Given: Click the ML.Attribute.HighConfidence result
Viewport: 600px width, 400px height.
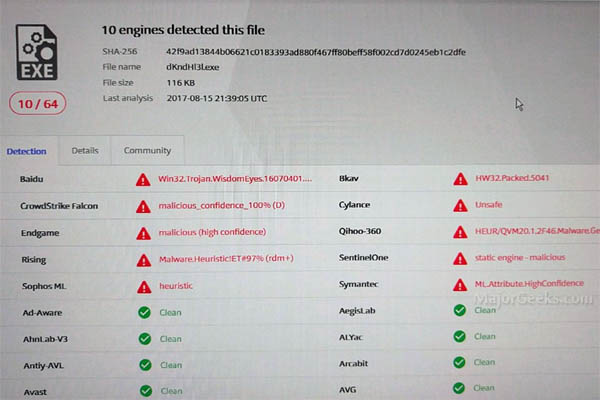Looking at the screenshot, I should click(529, 284).
